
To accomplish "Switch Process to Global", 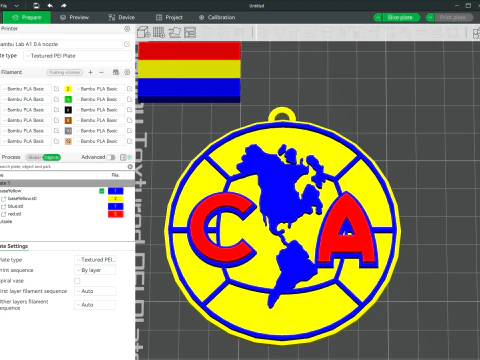I will 34,157.
